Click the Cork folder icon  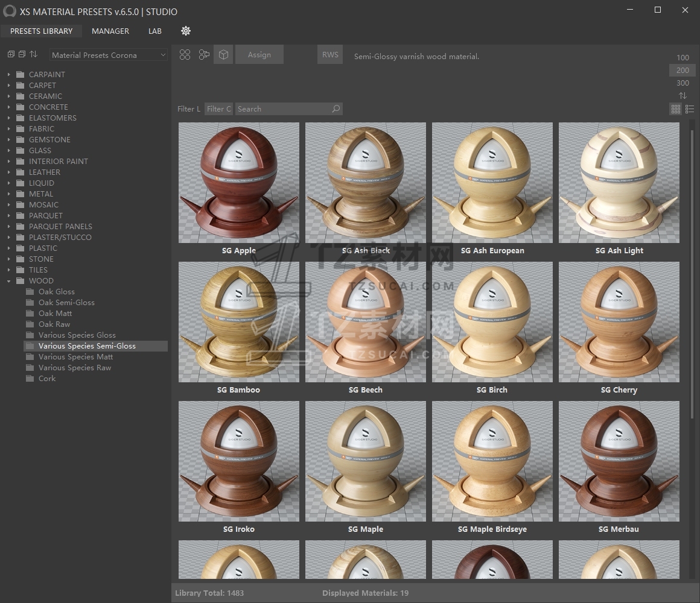(30, 378)
